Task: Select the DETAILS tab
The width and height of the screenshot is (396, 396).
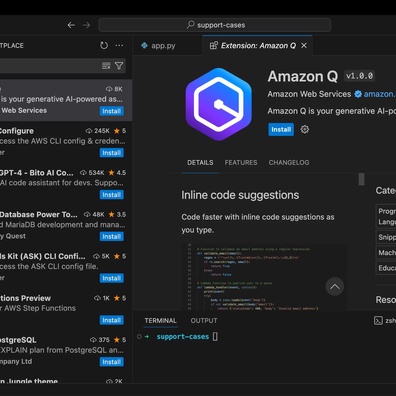Action: [200, 163]
